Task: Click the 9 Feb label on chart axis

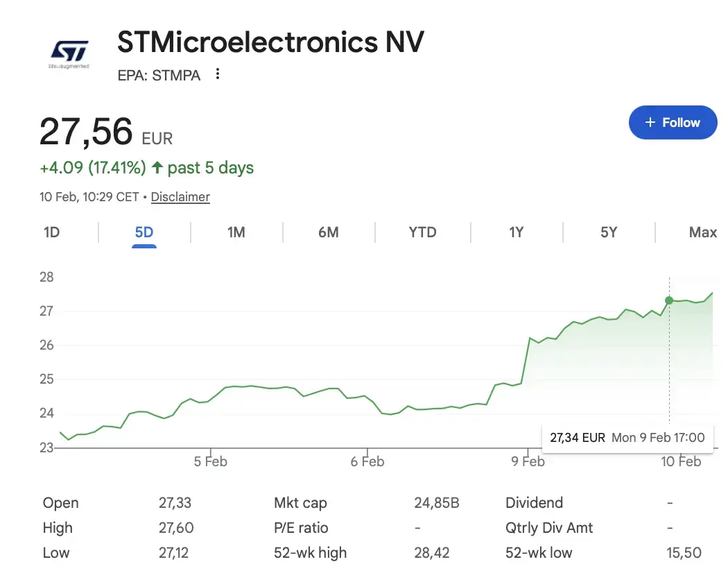Action: pyautogui.click(x=528, y=461)
